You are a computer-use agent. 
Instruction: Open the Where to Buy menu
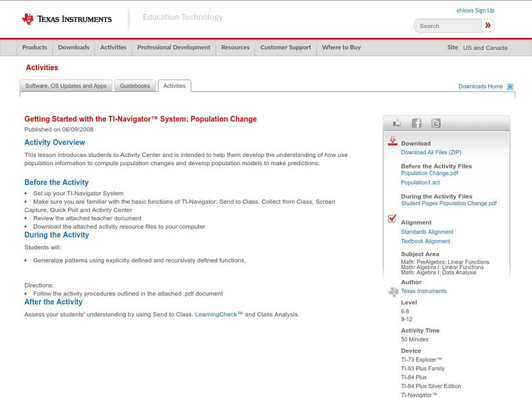341,47
